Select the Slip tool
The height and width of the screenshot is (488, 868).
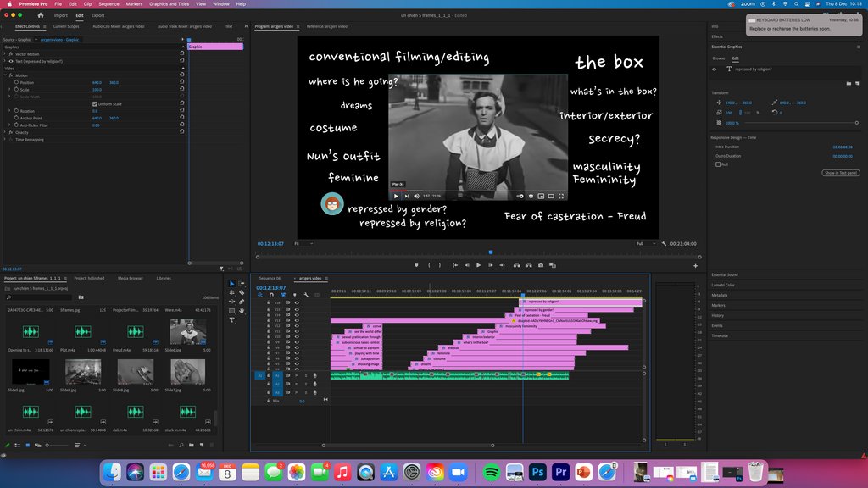(232, 302)
